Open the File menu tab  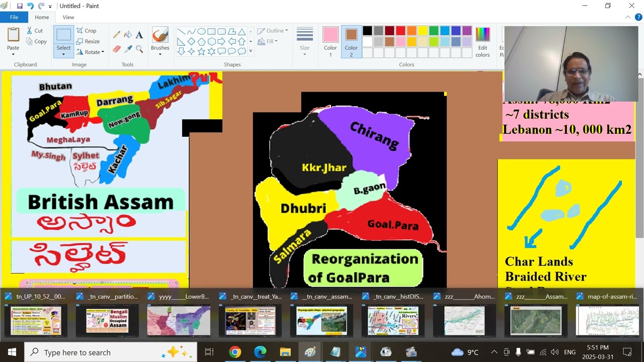[14, 17]
